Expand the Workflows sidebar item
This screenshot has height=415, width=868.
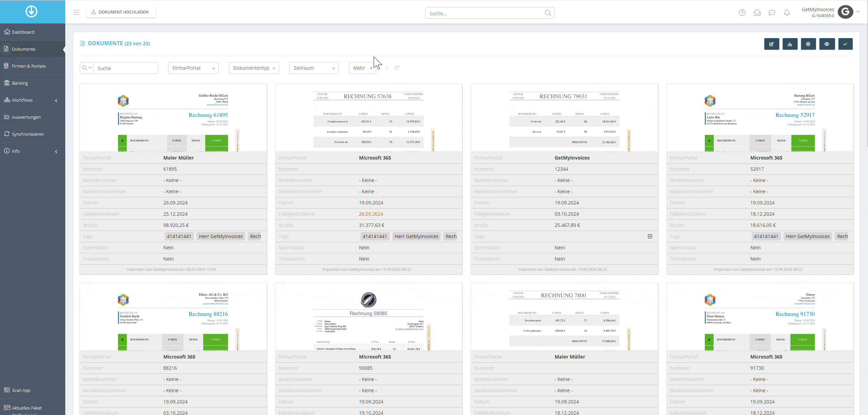33,100
